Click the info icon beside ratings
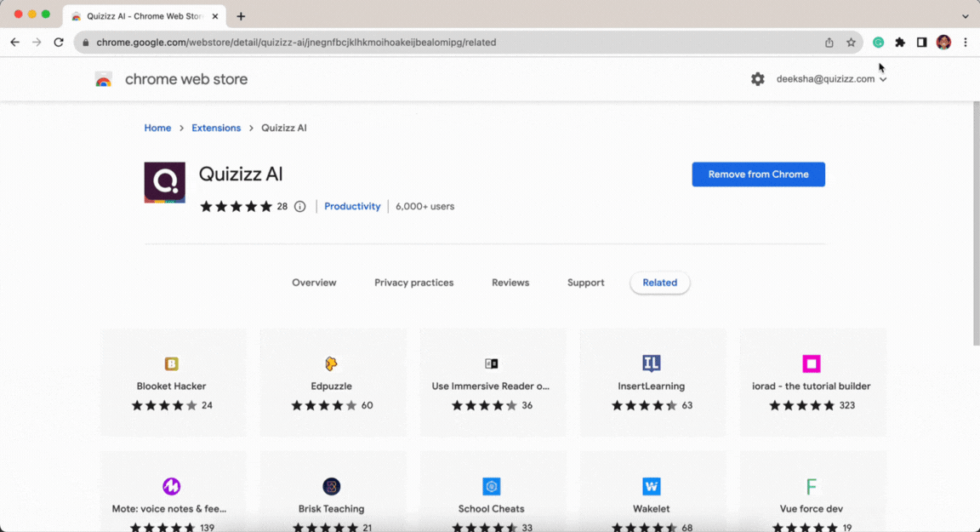Image resolution: width=980 pixels, height=532 pixels. (x=299, y=206)
